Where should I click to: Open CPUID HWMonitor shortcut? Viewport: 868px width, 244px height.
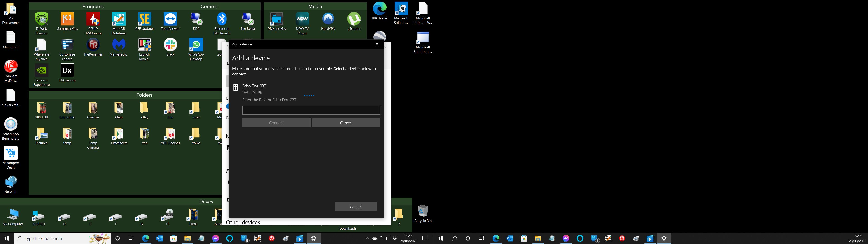coord(93,20)
